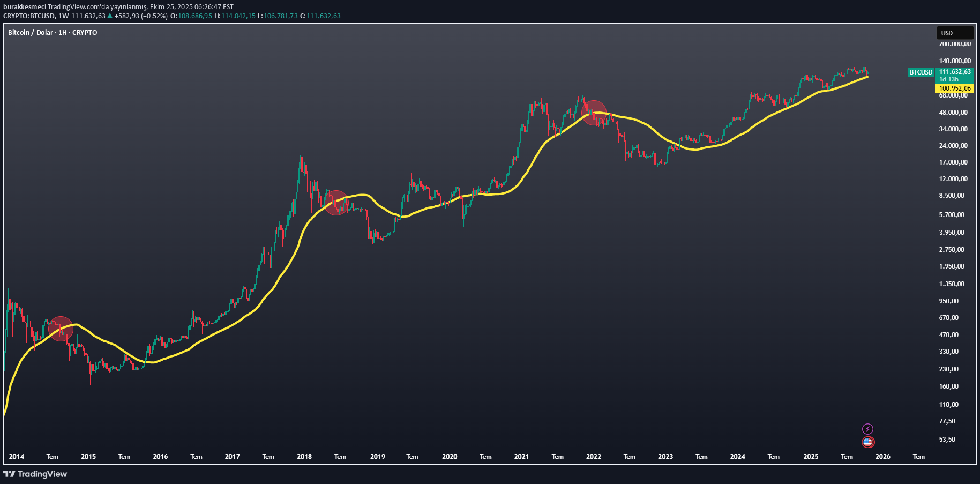Click the 1W timeframe label in the header
This screenshot has width=980, height=484.
[64, 16]
